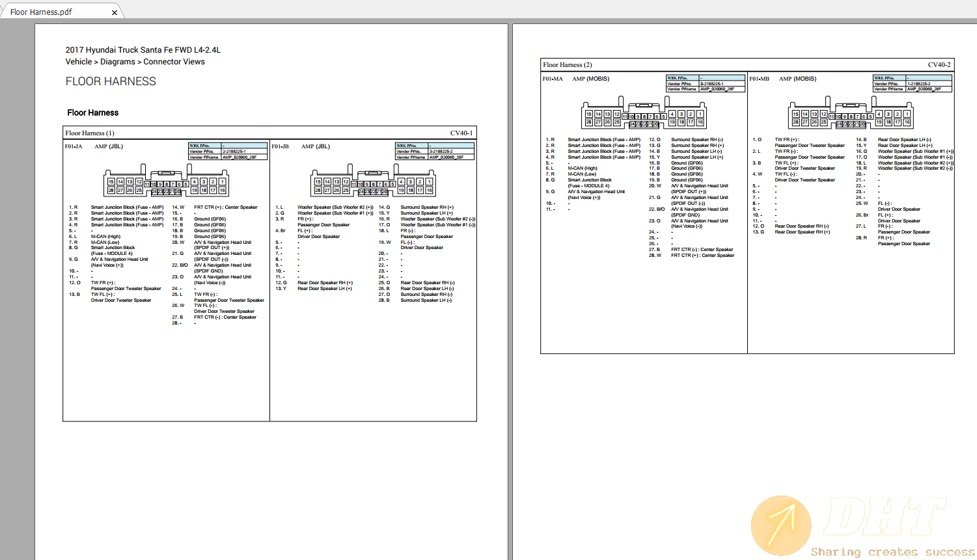Click the 'Floor Harness (2)' table title
The width and height of the screenshot is (977, 560).
point(568,65)
